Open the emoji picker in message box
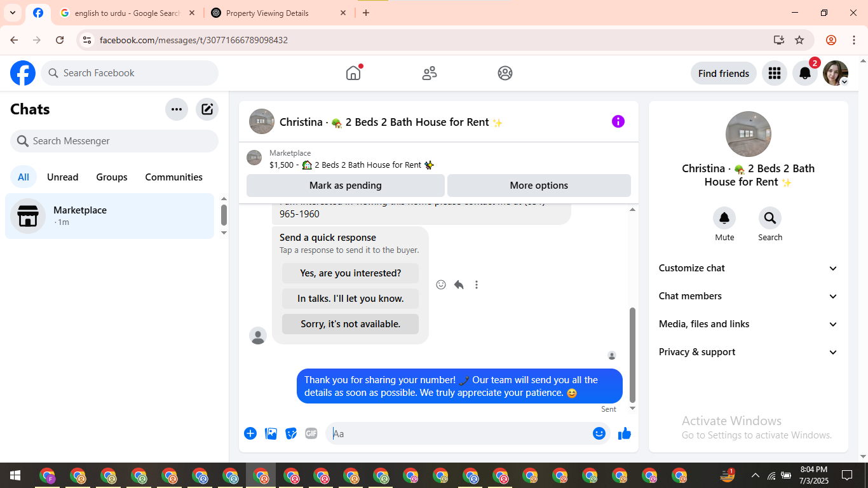Screen dimensions: 868x488 [x=599, y=433]
